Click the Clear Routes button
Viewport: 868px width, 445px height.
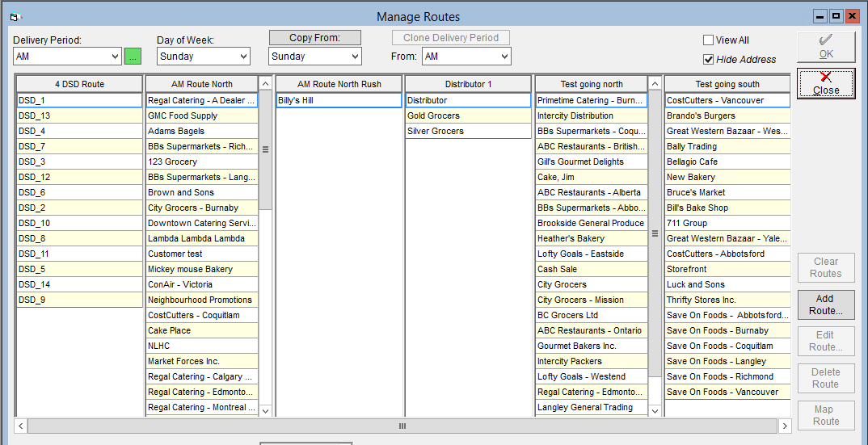pyautogui.click(x=826, y=267)
